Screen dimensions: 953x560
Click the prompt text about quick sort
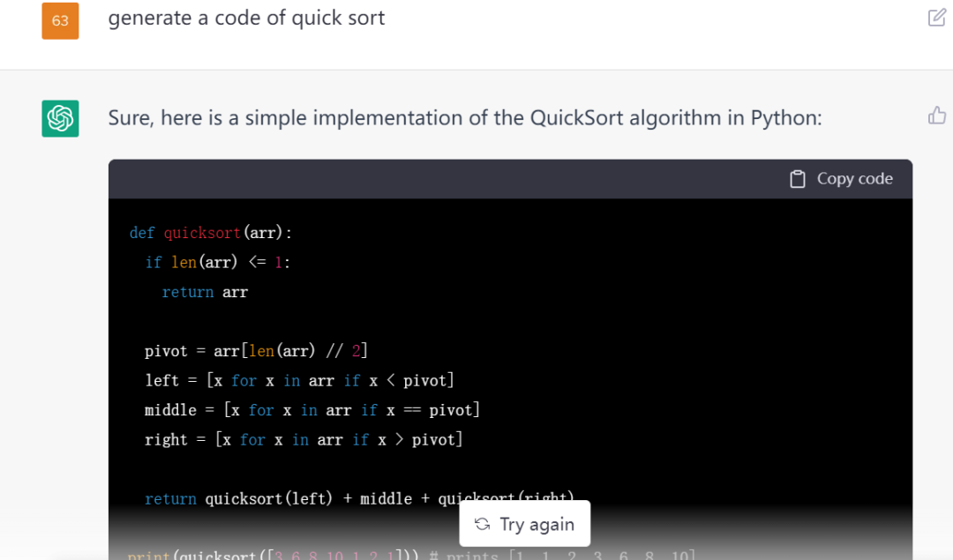tap(246, 19)
